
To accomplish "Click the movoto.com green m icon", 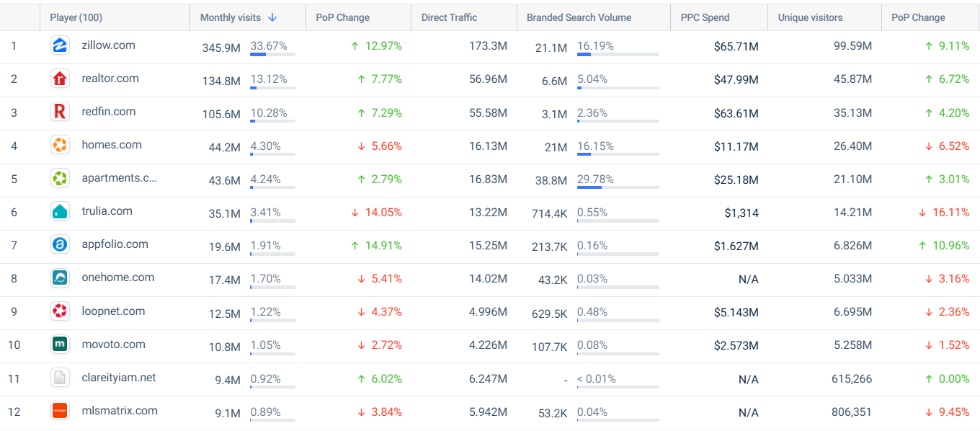I will click(x=60, y=345).
